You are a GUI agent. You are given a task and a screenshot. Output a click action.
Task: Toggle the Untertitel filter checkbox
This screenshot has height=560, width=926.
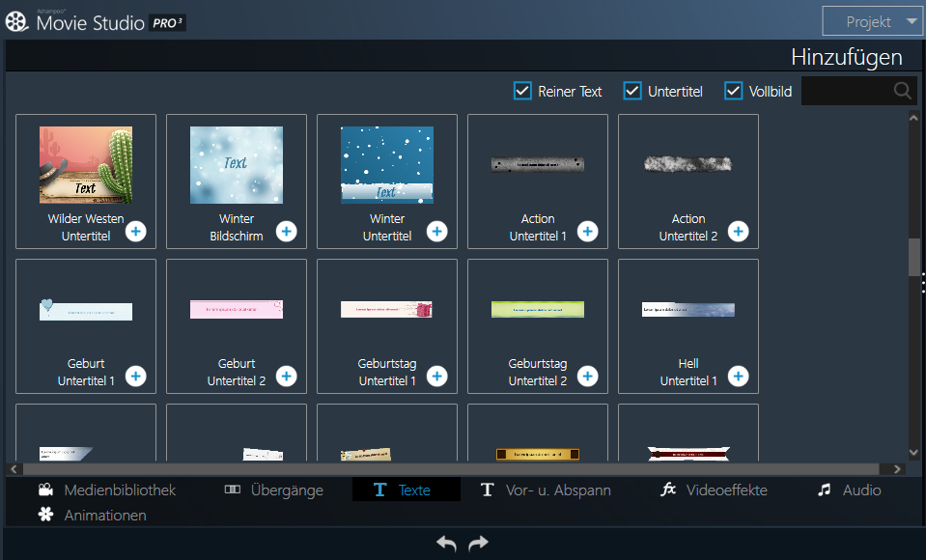[x=632, y=91]
